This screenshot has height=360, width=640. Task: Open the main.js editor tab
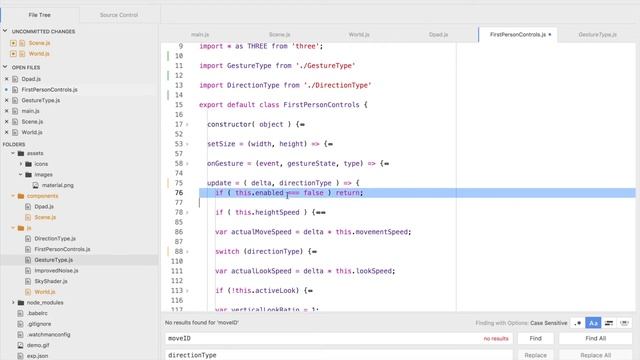click(200, 35)
